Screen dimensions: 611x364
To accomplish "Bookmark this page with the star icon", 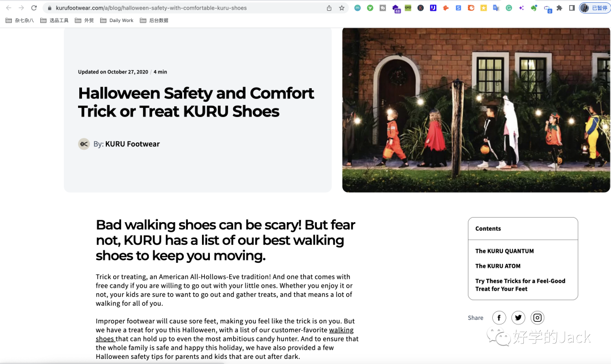I will click(x=342, y=8).
